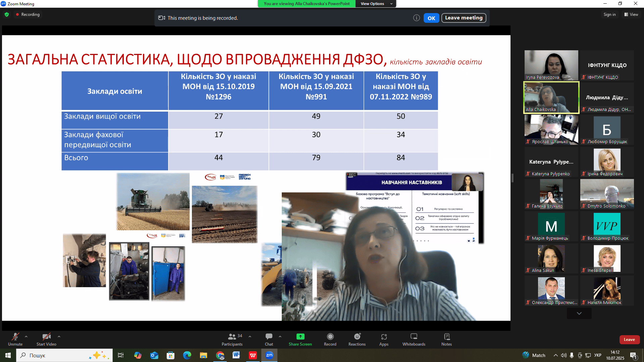Open recording info icon in banner
644x362 pixels.
pyautogui.click(x=416, y=18)
